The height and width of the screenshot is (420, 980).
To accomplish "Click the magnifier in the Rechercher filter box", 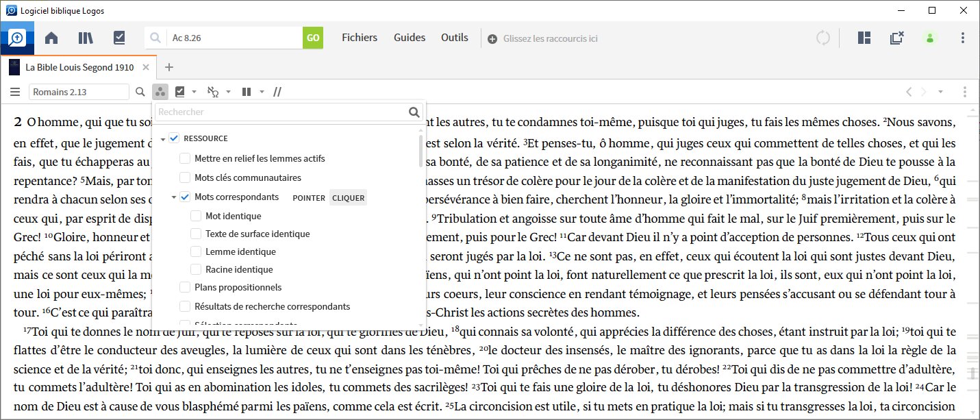I will [x=414, y=112].
